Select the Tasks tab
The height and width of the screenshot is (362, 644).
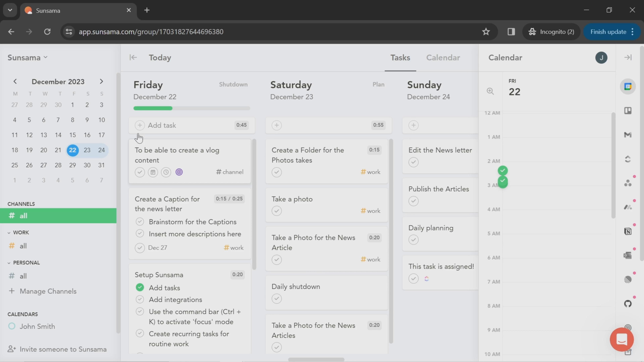(x=400, y=58)
